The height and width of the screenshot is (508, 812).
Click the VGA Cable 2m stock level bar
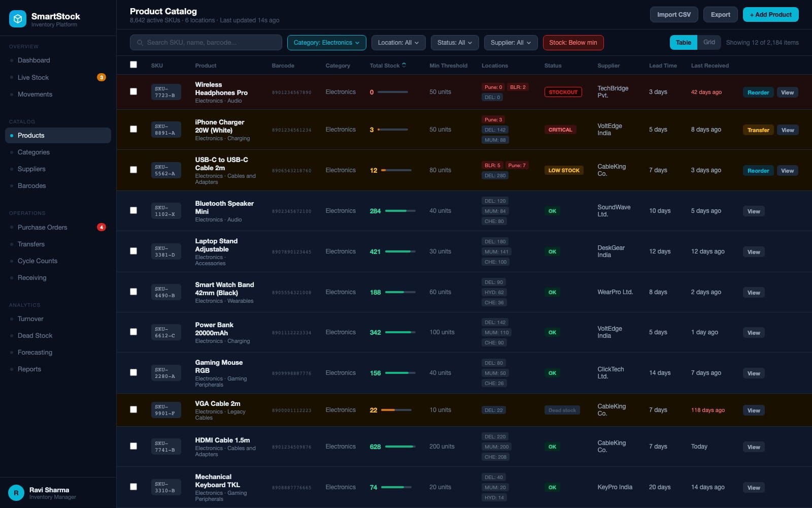tap(396, 410)
